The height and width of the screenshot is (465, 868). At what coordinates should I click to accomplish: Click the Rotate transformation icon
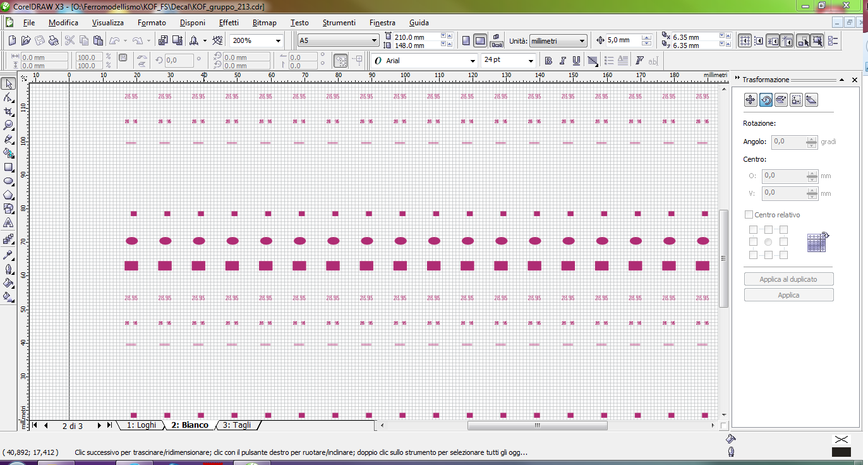click(x=766, y=99)
